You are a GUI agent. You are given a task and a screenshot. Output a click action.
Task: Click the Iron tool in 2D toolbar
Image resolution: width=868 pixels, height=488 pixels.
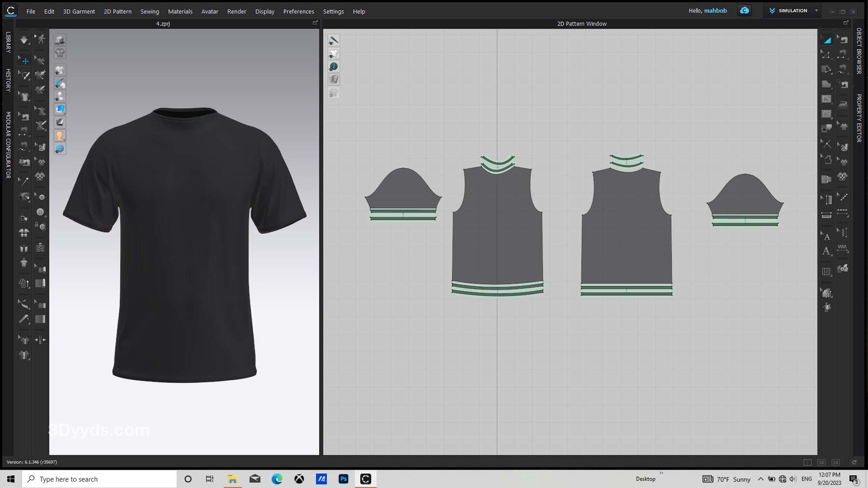coord(843,104)
